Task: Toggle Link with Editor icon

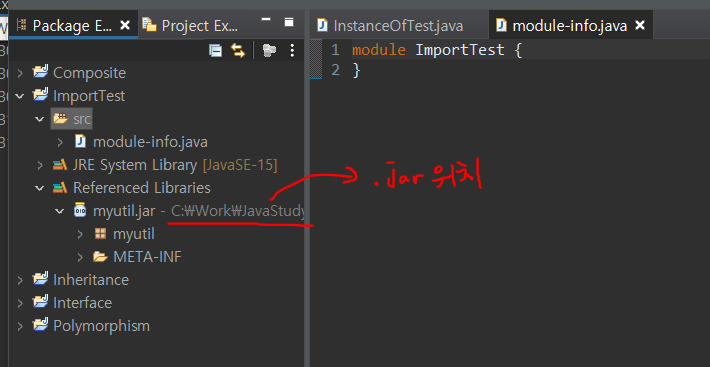Action: pyautogui.click(x=238, y=50)
